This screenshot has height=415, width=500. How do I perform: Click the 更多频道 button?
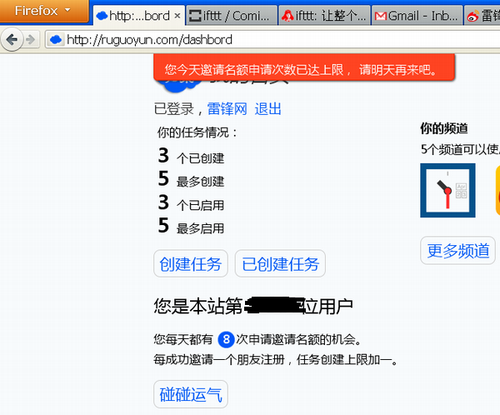(458, 250)
